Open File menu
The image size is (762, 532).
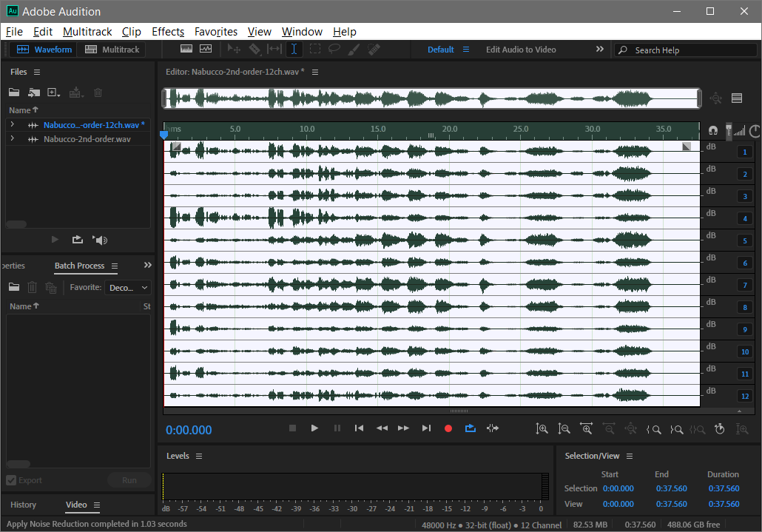click(14, 32)
